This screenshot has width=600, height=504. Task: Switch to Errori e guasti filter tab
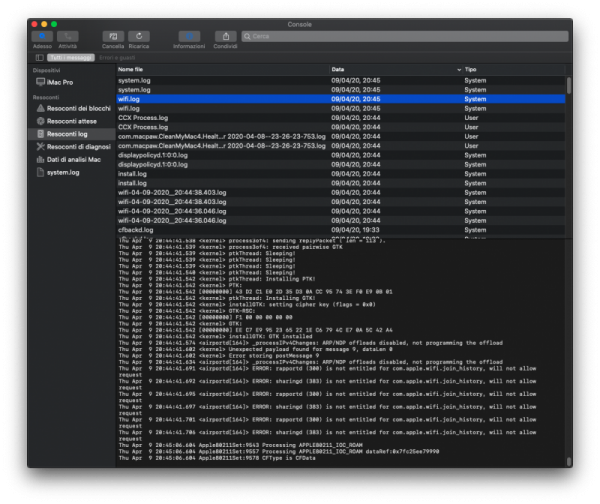(115, 57)
